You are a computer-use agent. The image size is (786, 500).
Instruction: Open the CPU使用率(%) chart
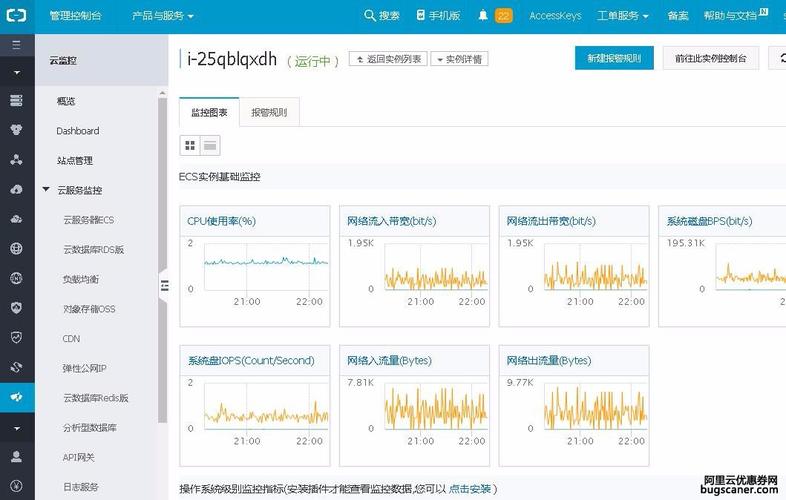pyautogui.click(x=255, y=266)
